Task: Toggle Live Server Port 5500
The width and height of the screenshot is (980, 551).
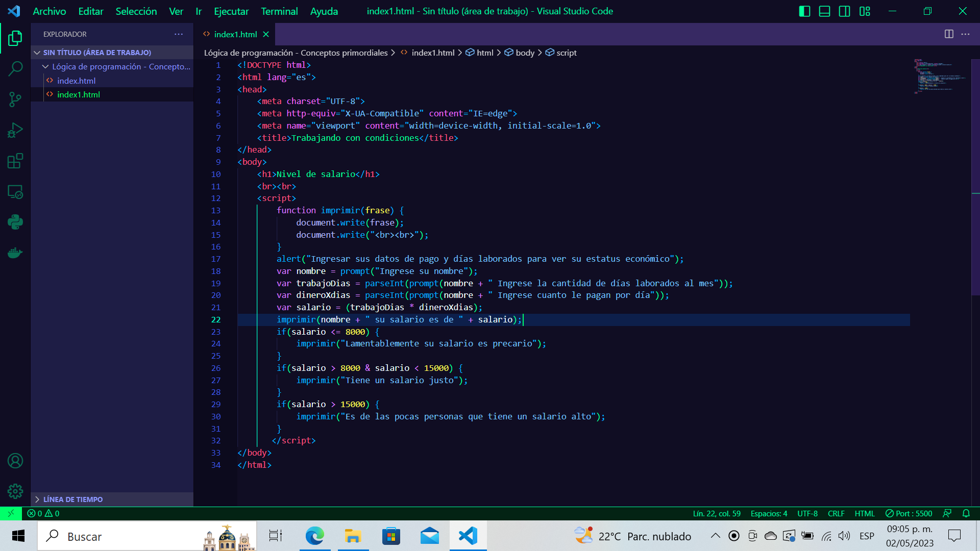Action: point(909,513)
